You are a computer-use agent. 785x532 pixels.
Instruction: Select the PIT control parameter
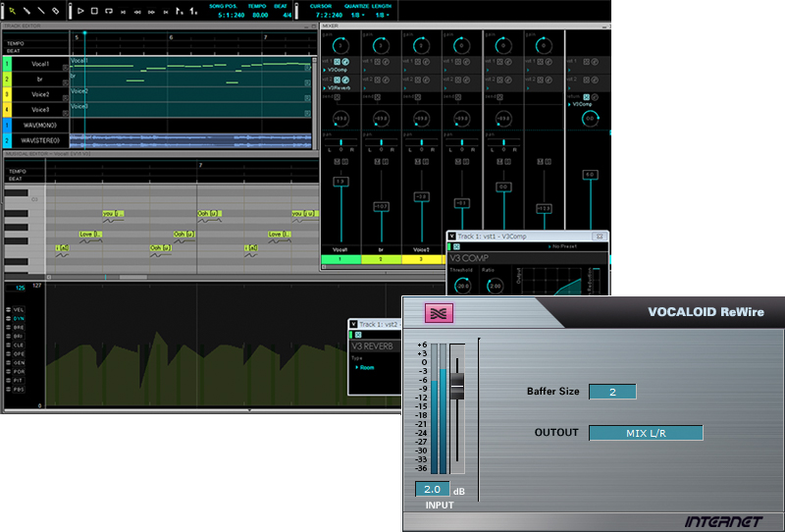[x=19, y=380]
